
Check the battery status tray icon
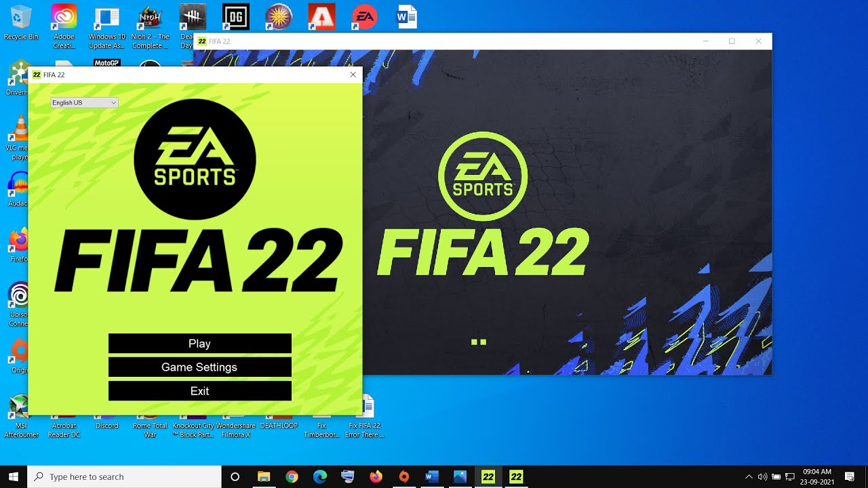(x=776, y=476)
